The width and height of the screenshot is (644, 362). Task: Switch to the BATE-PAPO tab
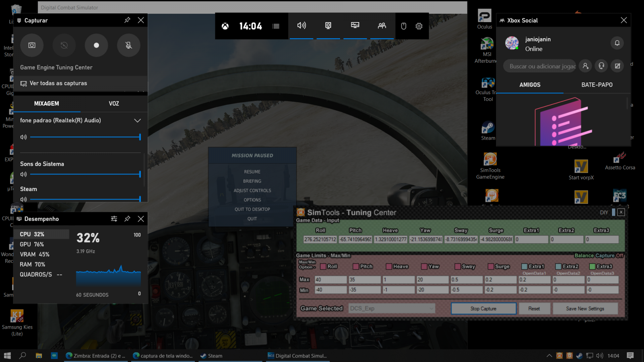coord(597,85)
